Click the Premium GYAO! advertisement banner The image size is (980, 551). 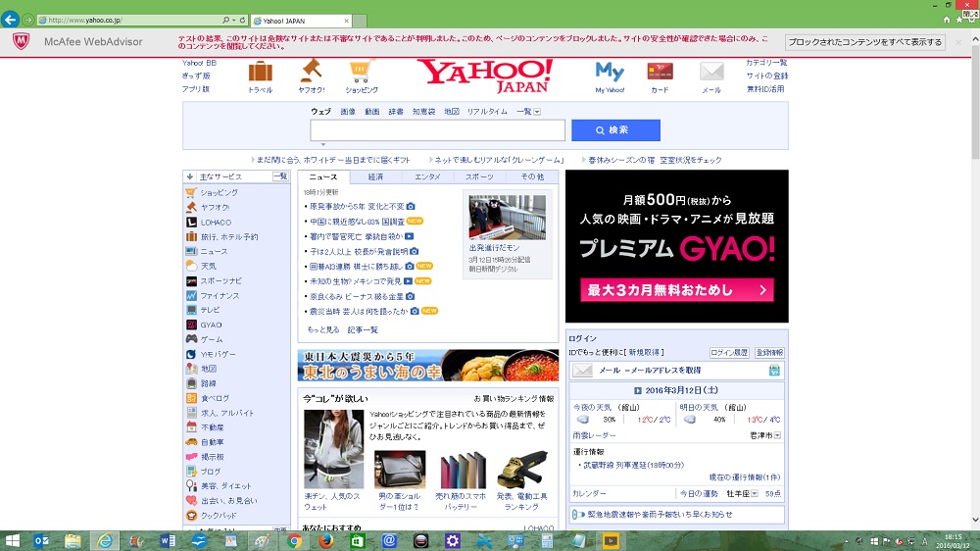[x=676, y=246]
